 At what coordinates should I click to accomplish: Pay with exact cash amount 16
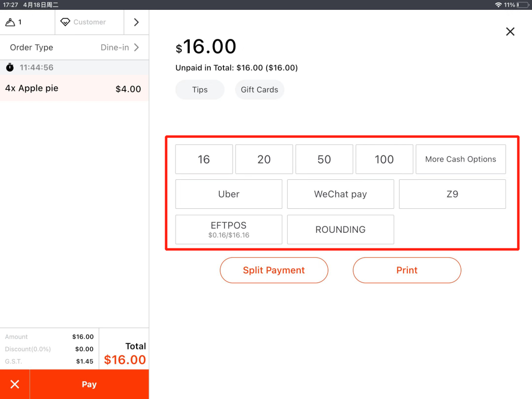(x=204, y=159)
